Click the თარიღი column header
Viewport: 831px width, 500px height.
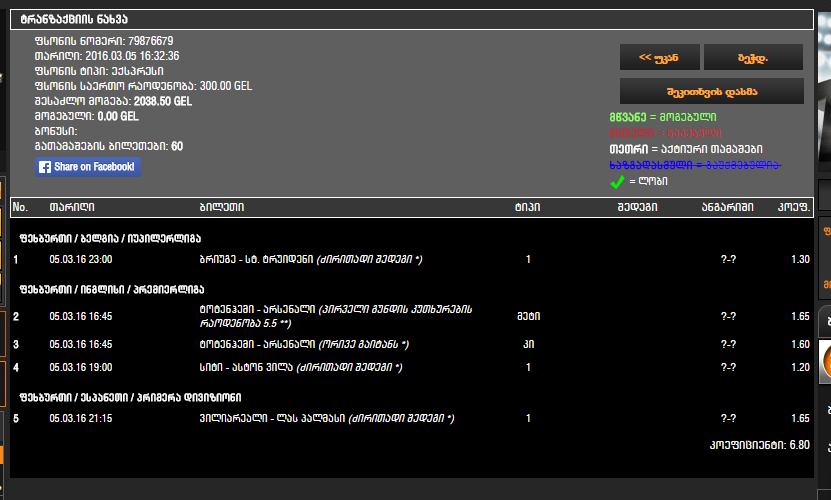72,207
